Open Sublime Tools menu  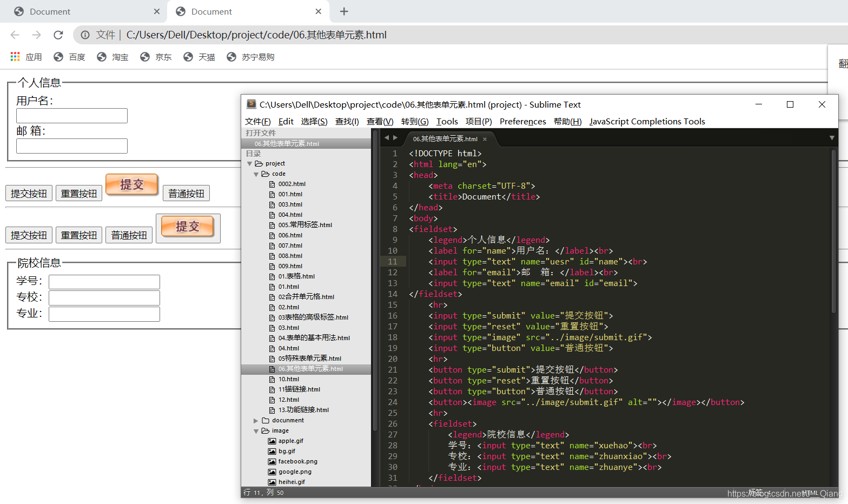pos(447,122)
